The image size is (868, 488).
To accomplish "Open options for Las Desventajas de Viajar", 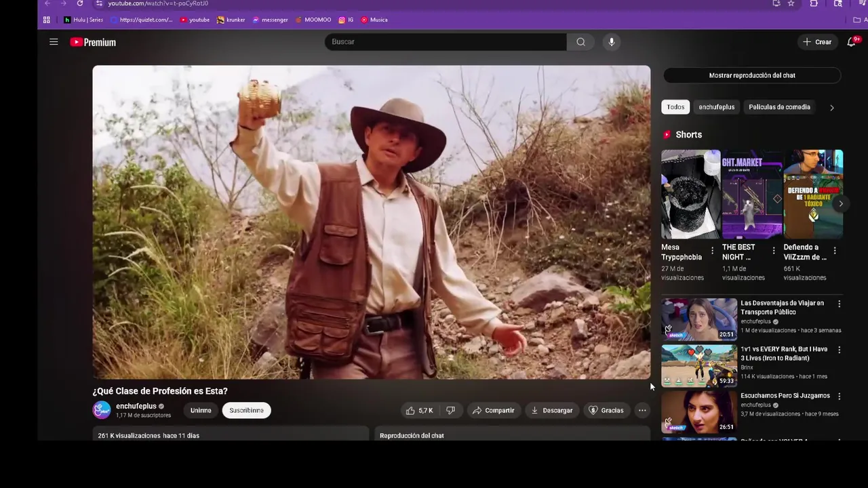I will [x=839, y=304].
